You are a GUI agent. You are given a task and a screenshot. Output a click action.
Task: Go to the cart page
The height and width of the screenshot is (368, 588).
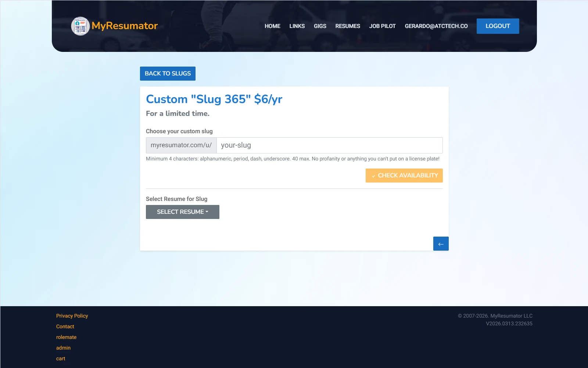click(x=60, y=358)
